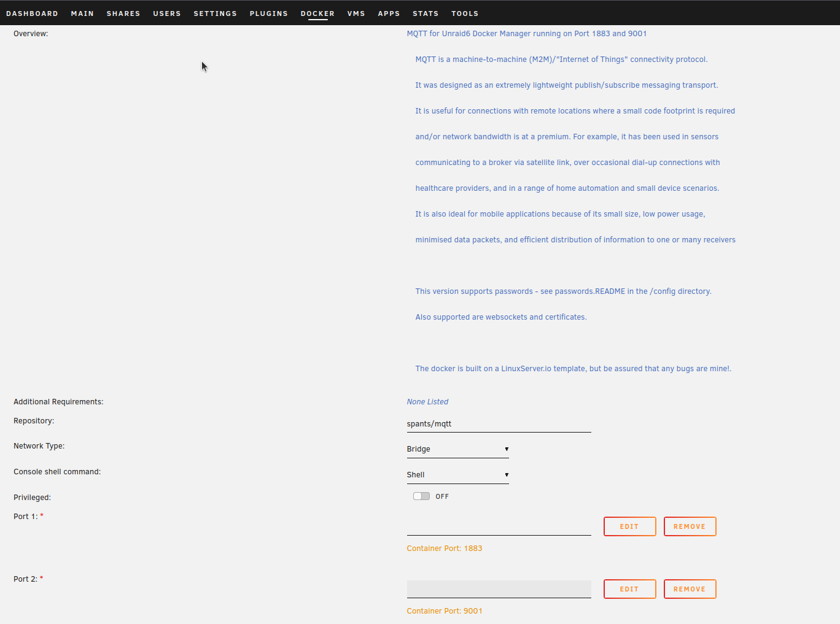This screenshot has width=840, height=624.
Task: Select the Docker tab
Action: point(317,13)
